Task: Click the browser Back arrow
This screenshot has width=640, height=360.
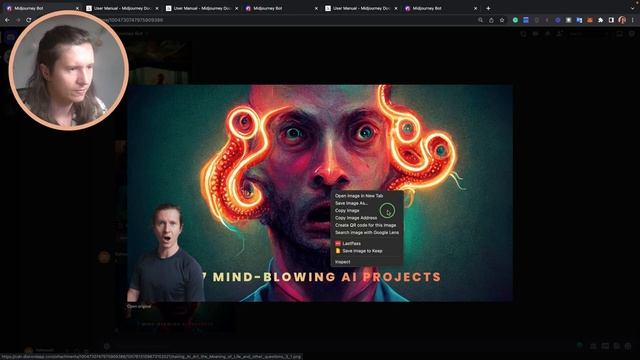Action: [x=7, y=20]
